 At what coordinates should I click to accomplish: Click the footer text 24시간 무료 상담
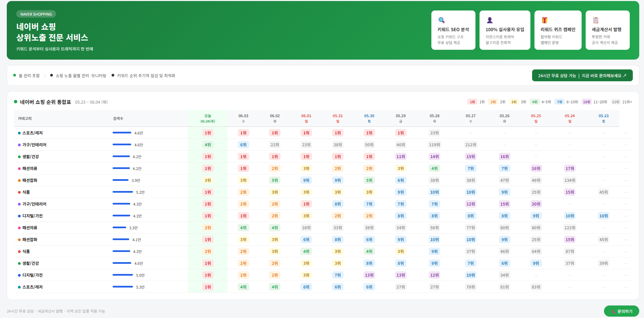pos(20,311)
